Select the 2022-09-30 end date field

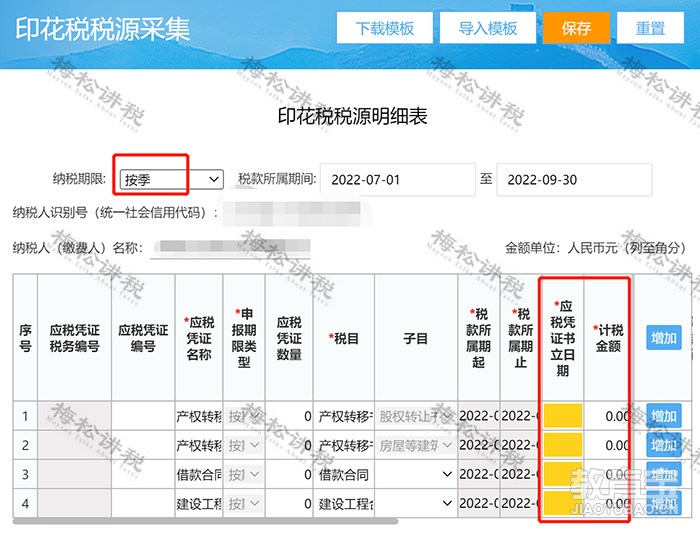pos(574,179)
